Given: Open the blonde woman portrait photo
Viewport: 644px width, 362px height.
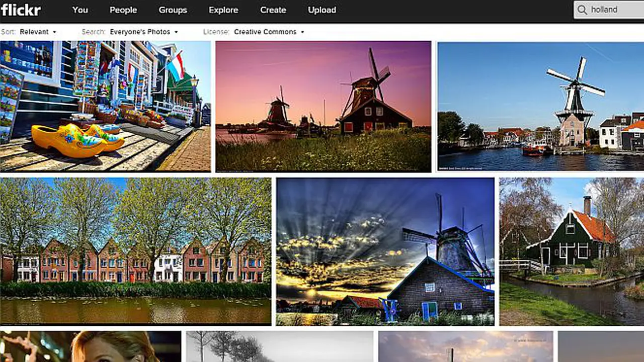Looking at the screenshot, I should point(91,346).
